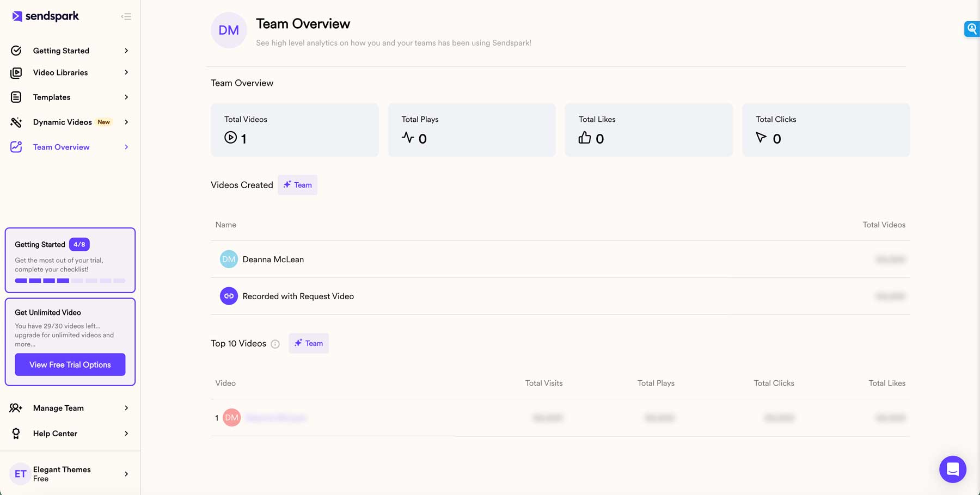Viewport: 980px width, 495px height.
Task: Click the Dynamic Videos sidebar icon
Action: tap(16, 122)
